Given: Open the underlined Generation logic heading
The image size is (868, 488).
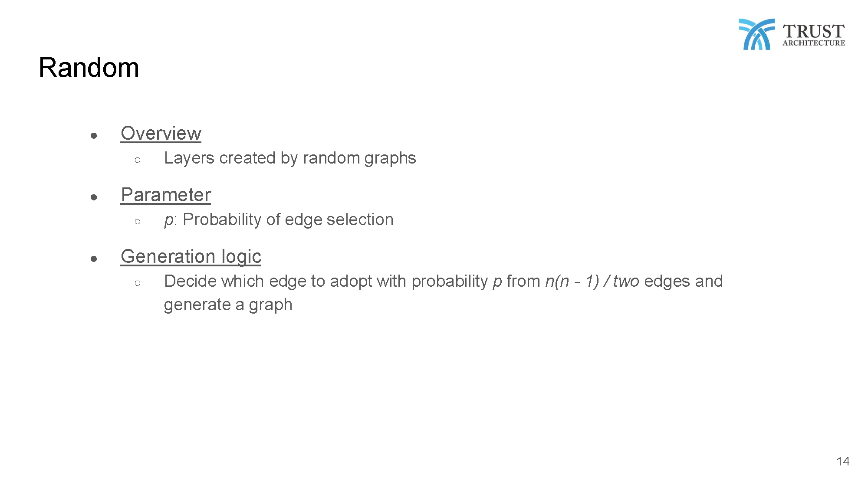Looking at the screenshot, I should [191, 256].
